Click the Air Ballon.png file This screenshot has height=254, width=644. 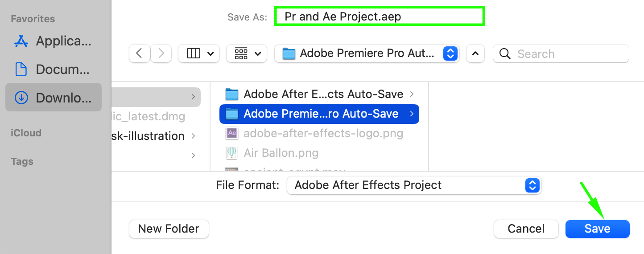(x=281, y=153)
